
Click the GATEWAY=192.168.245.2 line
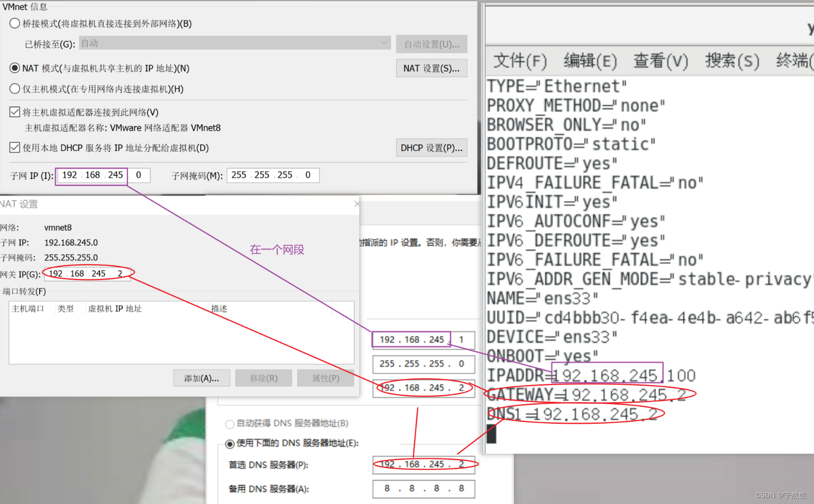(x=587, y=395)
